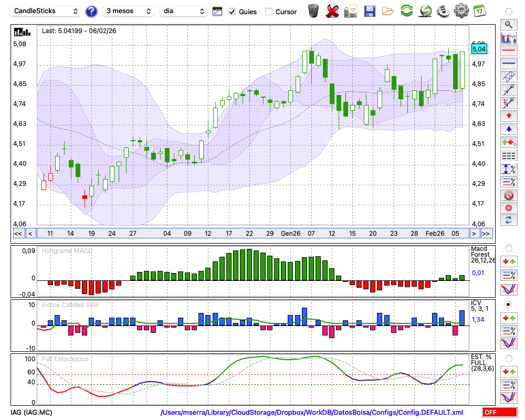
Task: Click the dashed lines tool icon
Action: (x=509, y=155)
